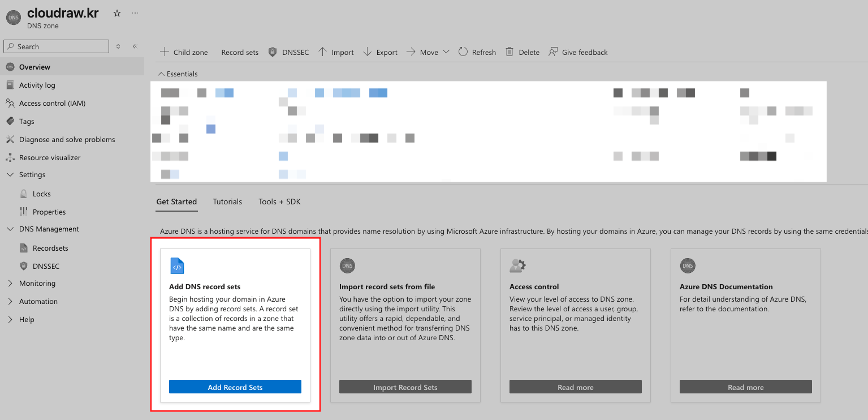The width and height of the screenshot is (868, 420).
Task: Open the more options ellipsis menu
Action: point(135,13)
